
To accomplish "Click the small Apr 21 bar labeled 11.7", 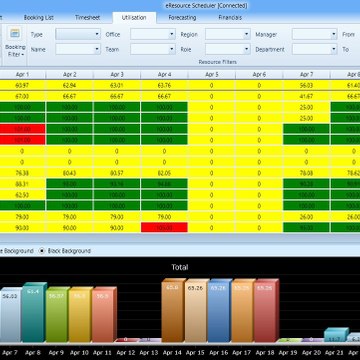I will click(x=336, y=335).
